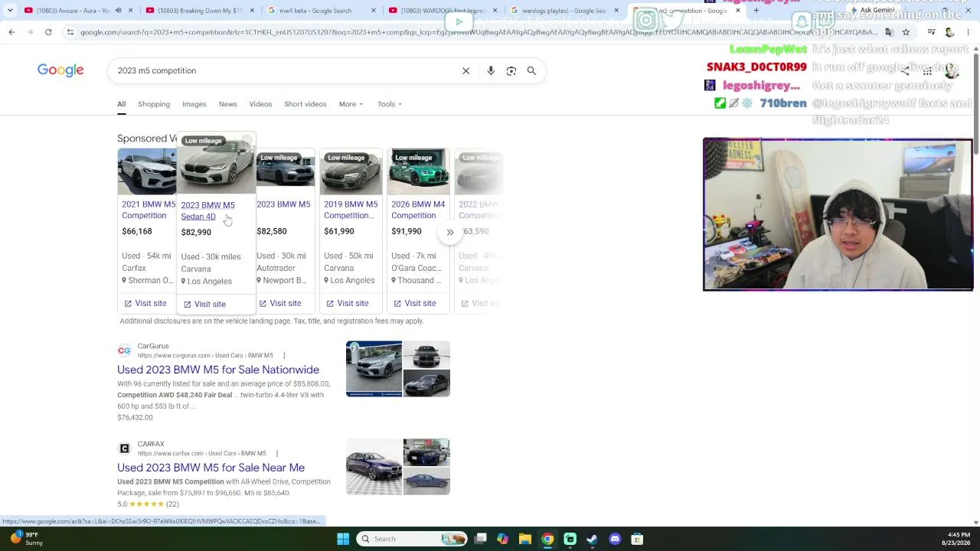Open the CarGurus silver BMW M5 image thumbnail

pyautogui.click(x=374, y=369)
